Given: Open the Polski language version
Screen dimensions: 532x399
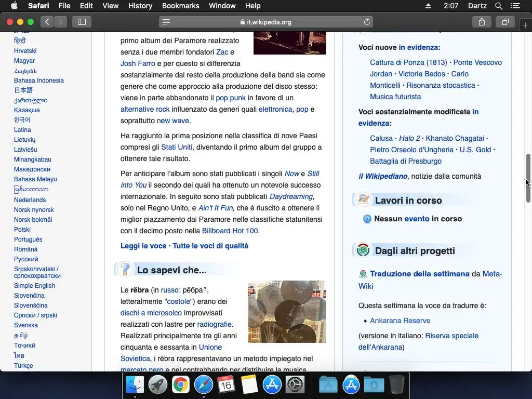Looking at the screenshot, I should 22,229.
